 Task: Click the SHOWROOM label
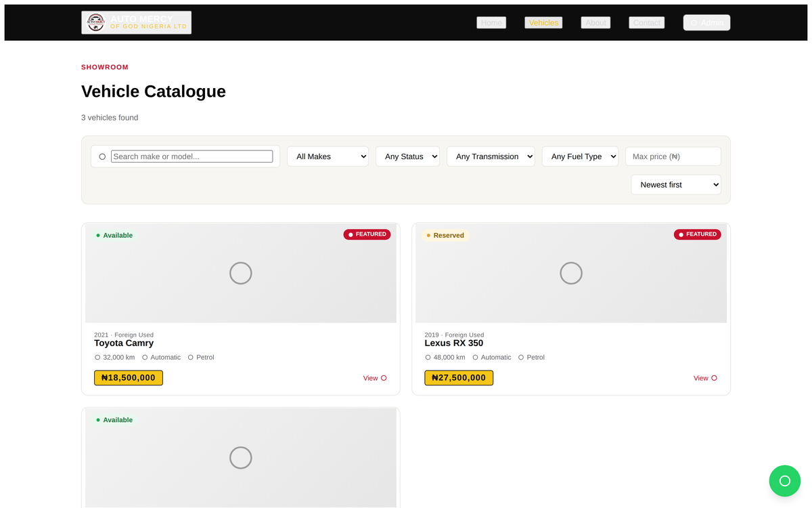(x=105, y=67)
